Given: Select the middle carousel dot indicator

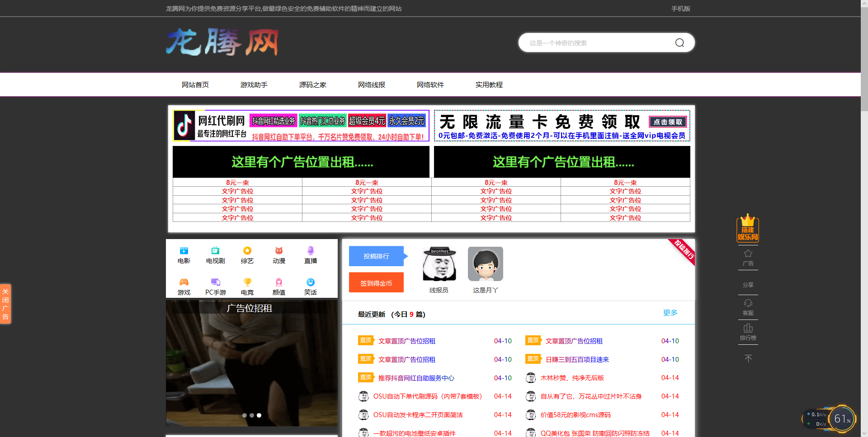Looking at the screenshot, I should 252,415.
